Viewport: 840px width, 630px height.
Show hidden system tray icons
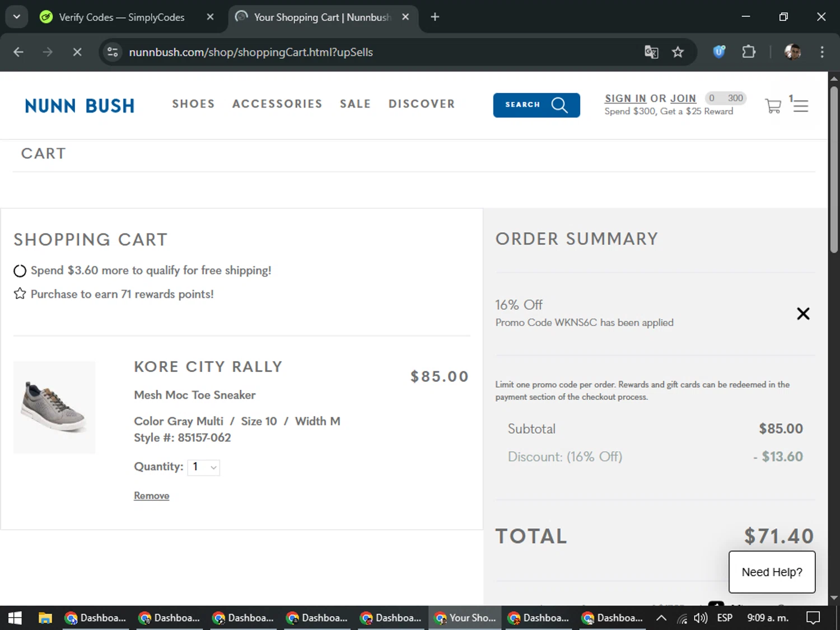tap(661, 618)
